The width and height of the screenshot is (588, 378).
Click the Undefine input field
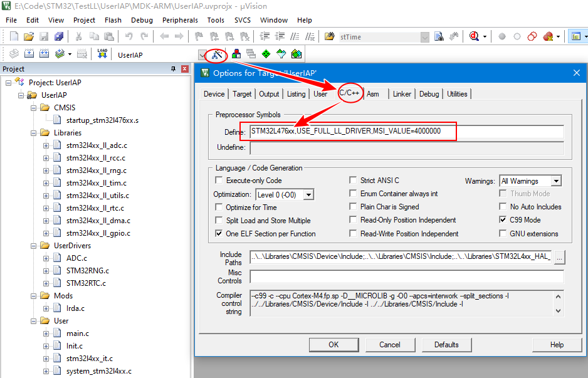pyautogui.click(x=407, y=148)
